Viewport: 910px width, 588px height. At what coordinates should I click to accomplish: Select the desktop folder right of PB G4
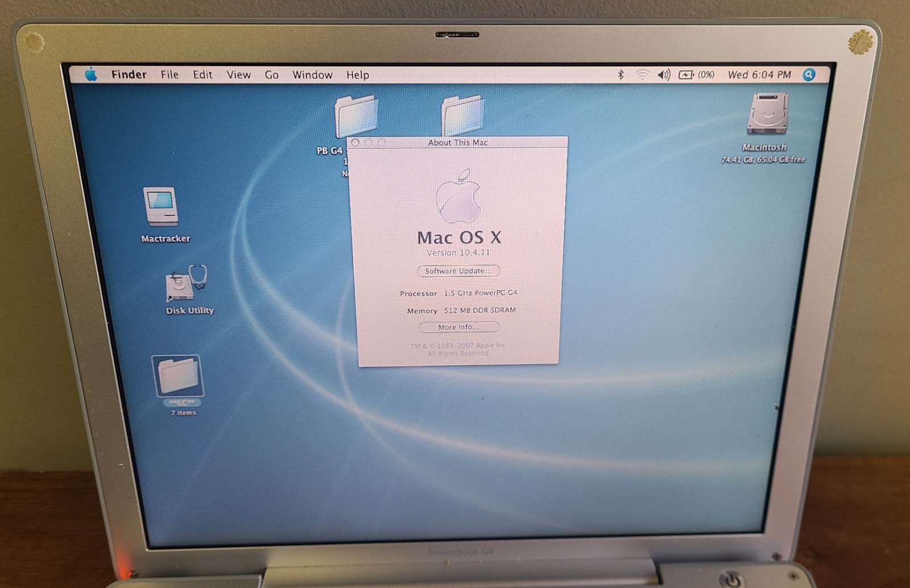click(x=463, y=115)
